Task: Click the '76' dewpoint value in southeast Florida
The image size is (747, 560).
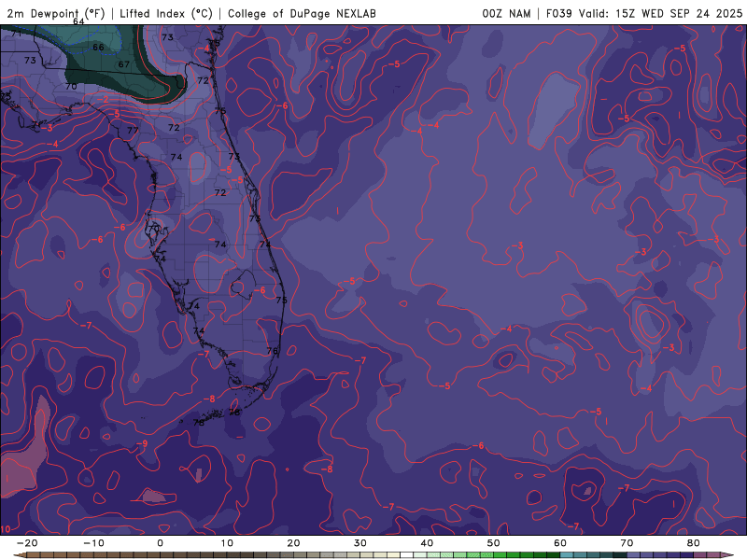Action: 272,351
